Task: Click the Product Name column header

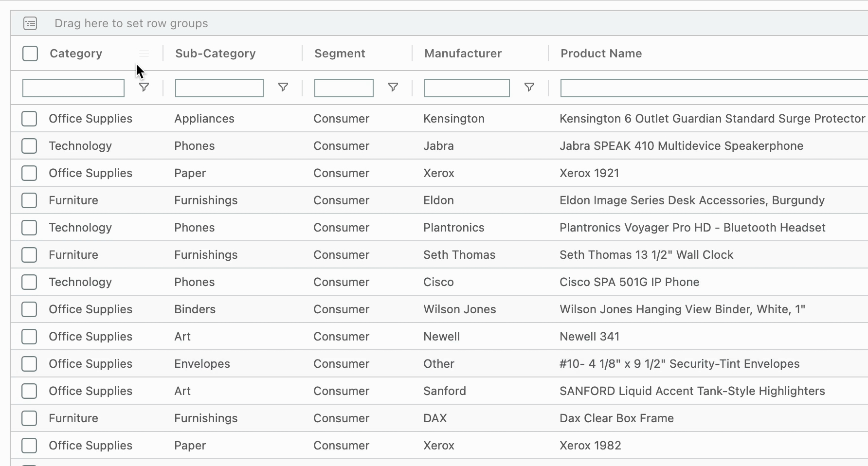Action: (x=601, y=54)
